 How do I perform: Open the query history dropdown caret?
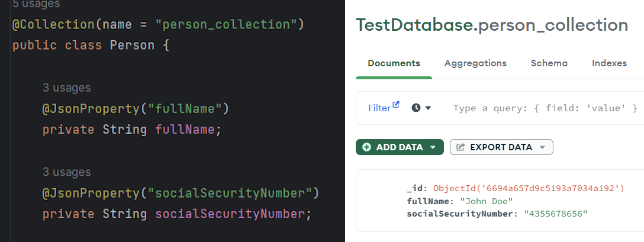pyautogui.click(x=429, y=108)
